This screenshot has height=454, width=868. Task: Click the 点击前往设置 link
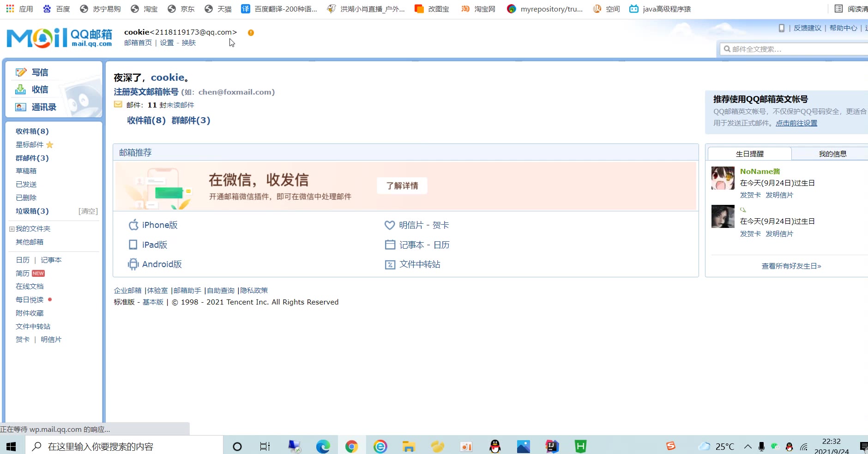click(x=796, y=123)
